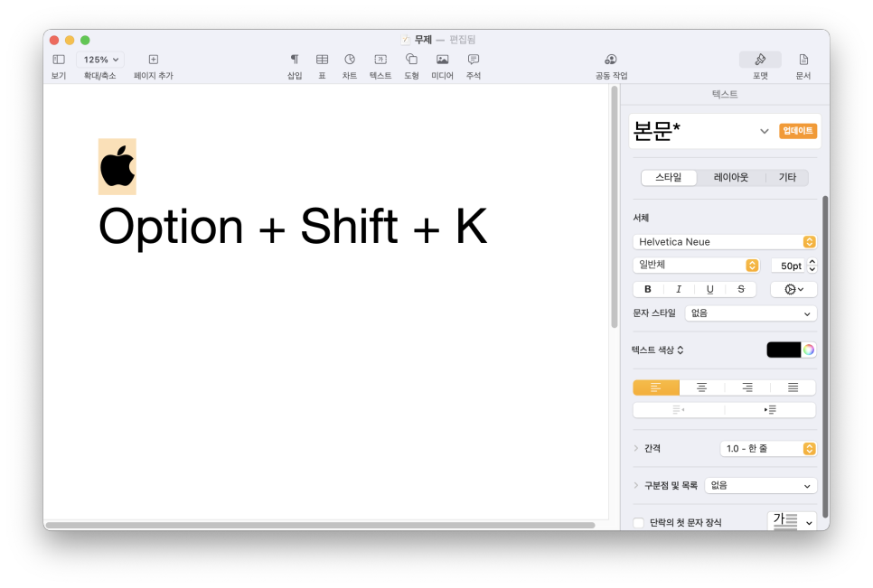Viewport: 873px width, 588px height.
Task: Decrease font size with stepper down arrow
Action: point(812,269)
